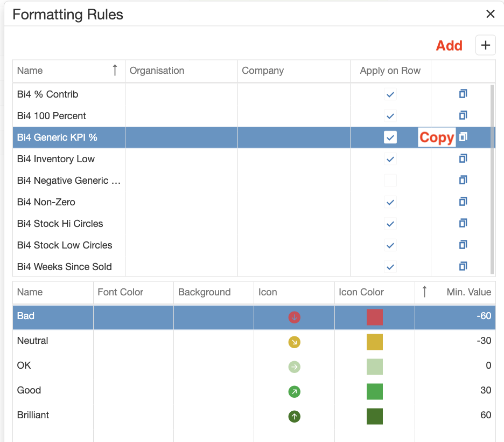Copy the Bi4 Negative Generic rule
This screenshot has height=442, width=504.
pos(463,180)
